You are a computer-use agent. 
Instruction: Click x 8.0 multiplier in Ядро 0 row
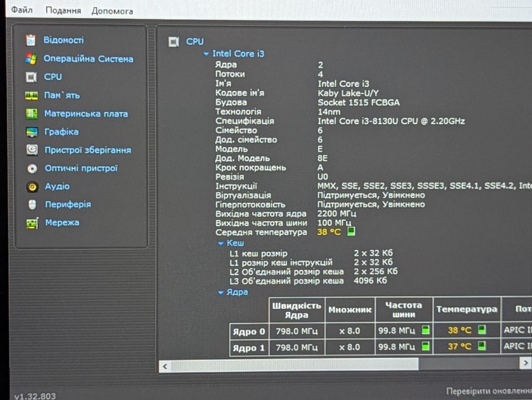pyautogui.click(x=350, y=331)
